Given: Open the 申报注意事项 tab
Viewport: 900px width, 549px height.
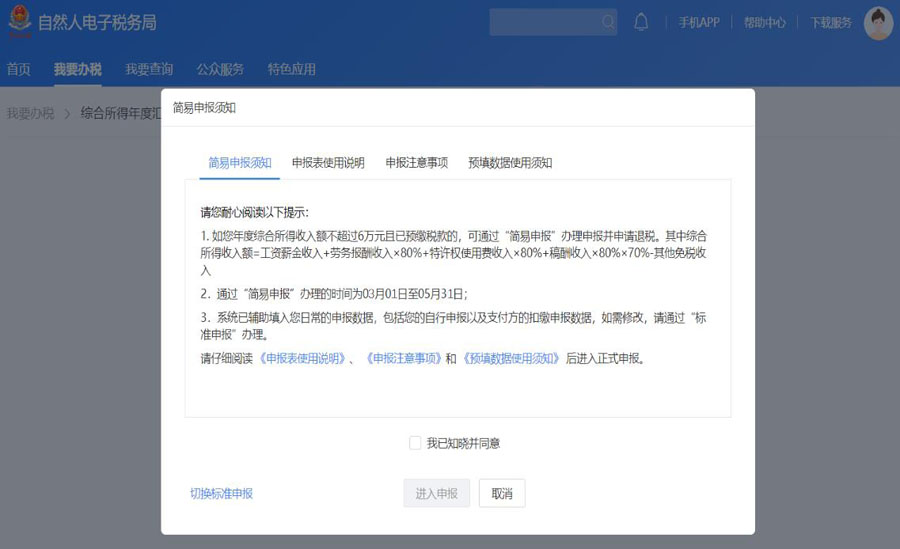Looking at the screenshot, I should click(416, 163).
